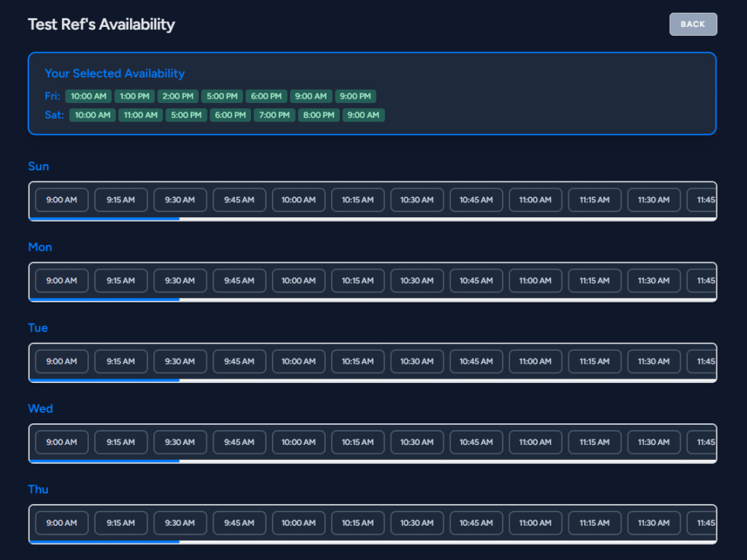Screen dimensions: 747x560
Task: Toggle Sun 9:45 AM slot
Action: click(239, 200)
